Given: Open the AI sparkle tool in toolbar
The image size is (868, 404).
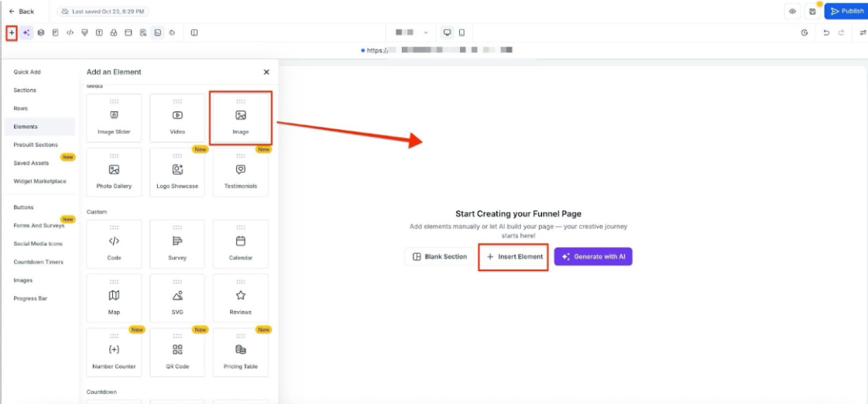Looking at the screenshot, I should tap(26, 33).
